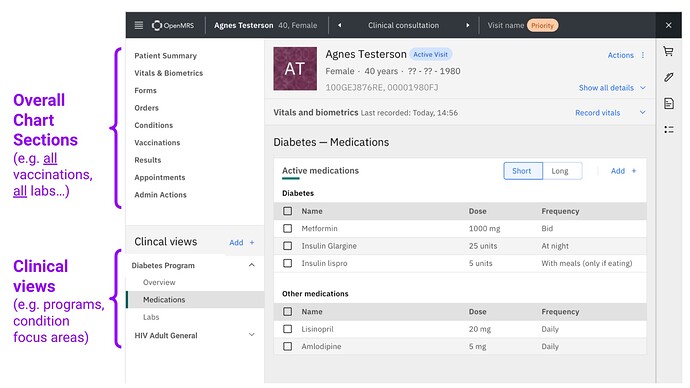Open Labs under Diabetes Program
Image resolution: width=690 pixels, height=388 pixels.
point(151,317)
